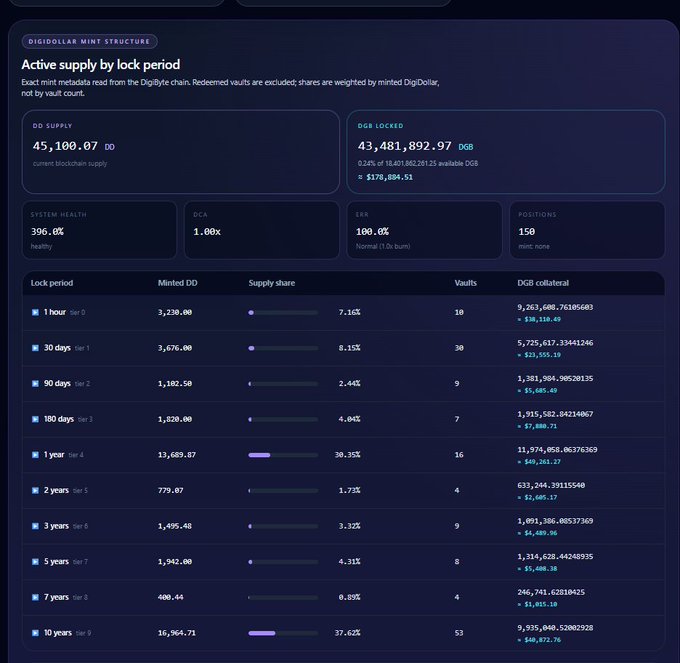Click the 7.16% supply share figure
Image resolution: width=680 pixels, height=663 pixels.
350,312
